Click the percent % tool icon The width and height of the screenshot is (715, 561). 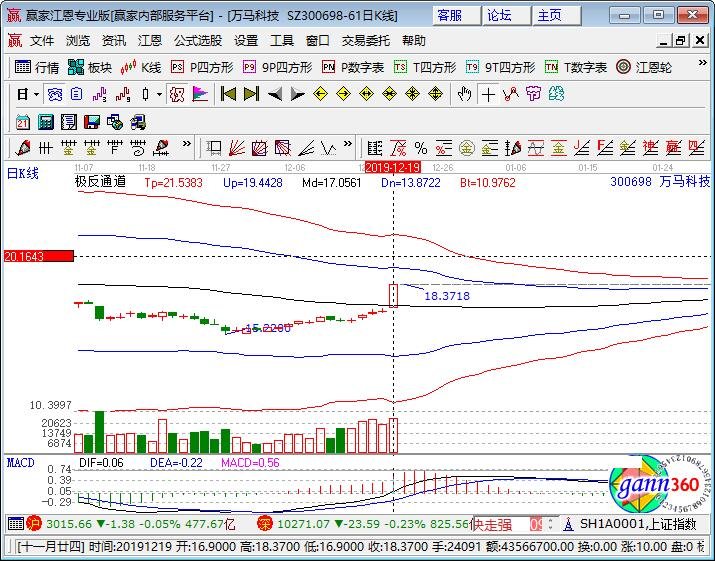point(421,148)
